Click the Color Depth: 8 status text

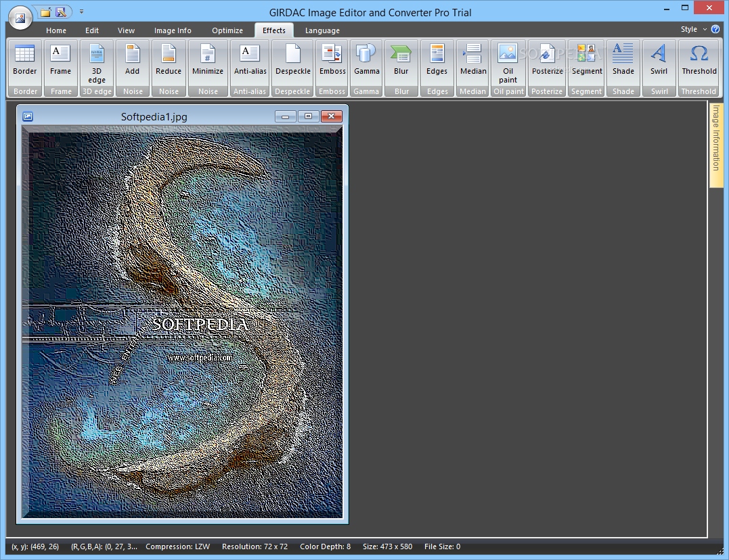coord(325,546)
